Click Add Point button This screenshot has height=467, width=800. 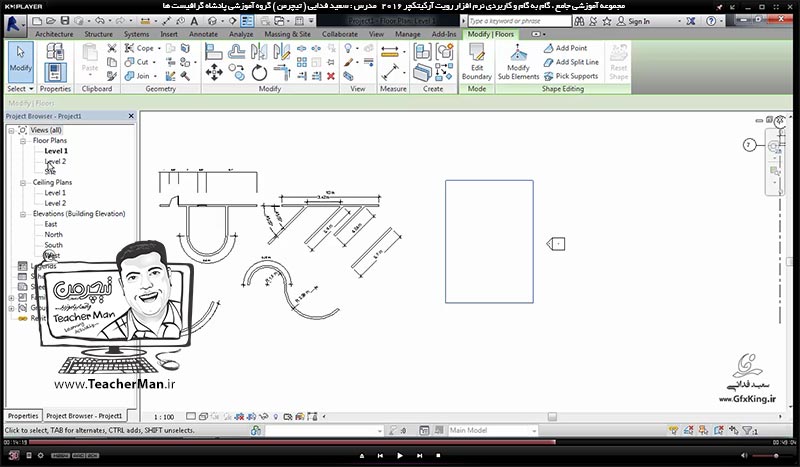(565, 48)
